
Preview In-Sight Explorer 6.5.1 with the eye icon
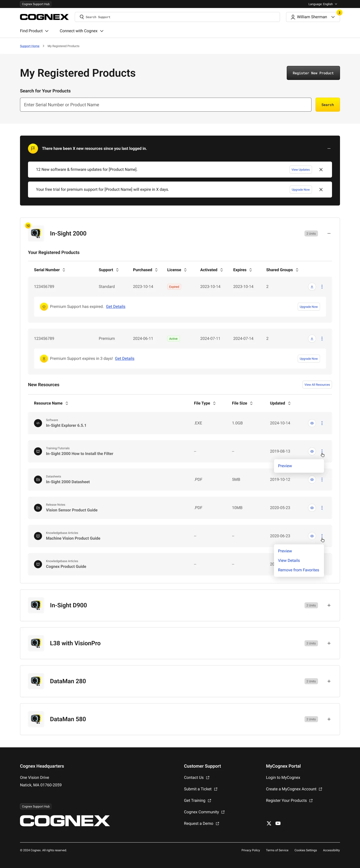pyautogui.click(x=312, y=423)
